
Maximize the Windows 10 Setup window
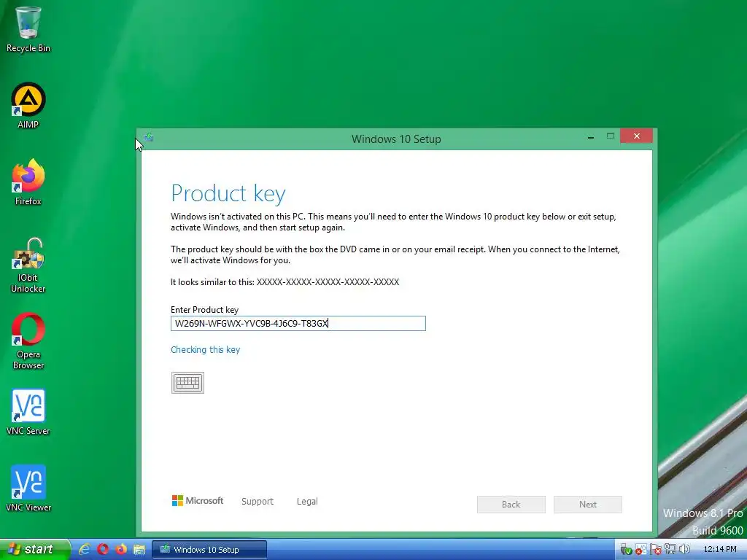[x=611, y=136]
